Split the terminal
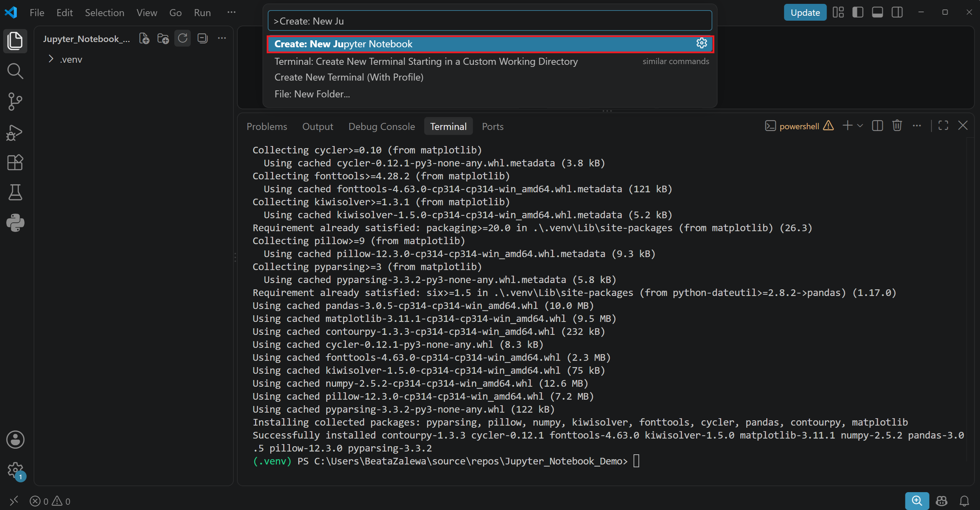Viewport: 980px width, 510px height. pos(877,126)
